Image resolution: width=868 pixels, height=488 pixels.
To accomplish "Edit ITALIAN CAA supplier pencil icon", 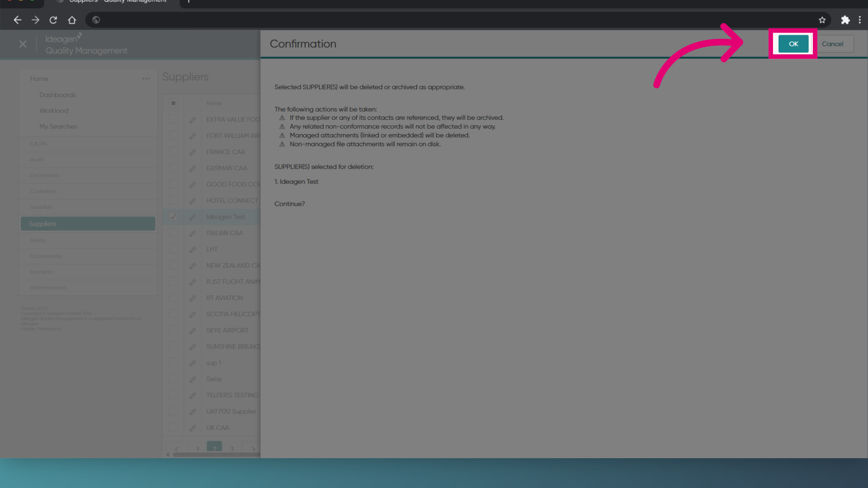I will tap(193, 233).
